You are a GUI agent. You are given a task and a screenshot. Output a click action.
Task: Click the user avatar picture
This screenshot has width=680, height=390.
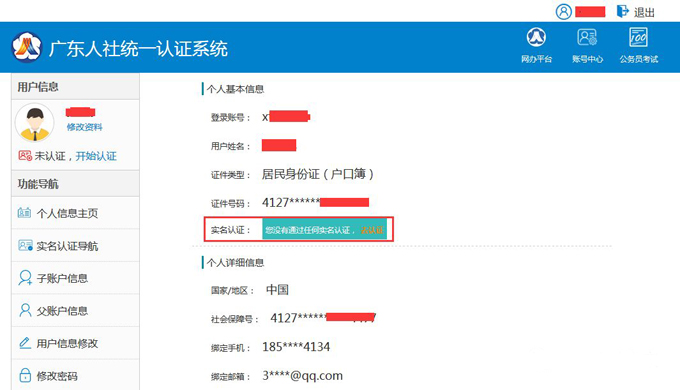(x=35, y=122)
